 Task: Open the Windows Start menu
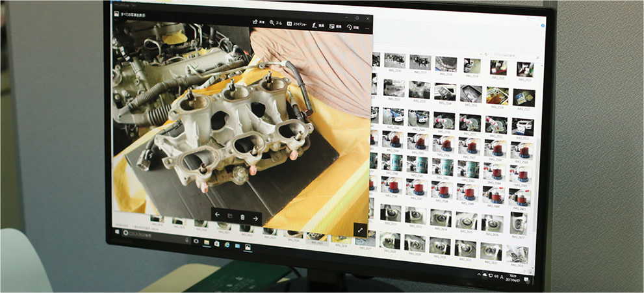point(117,232)
